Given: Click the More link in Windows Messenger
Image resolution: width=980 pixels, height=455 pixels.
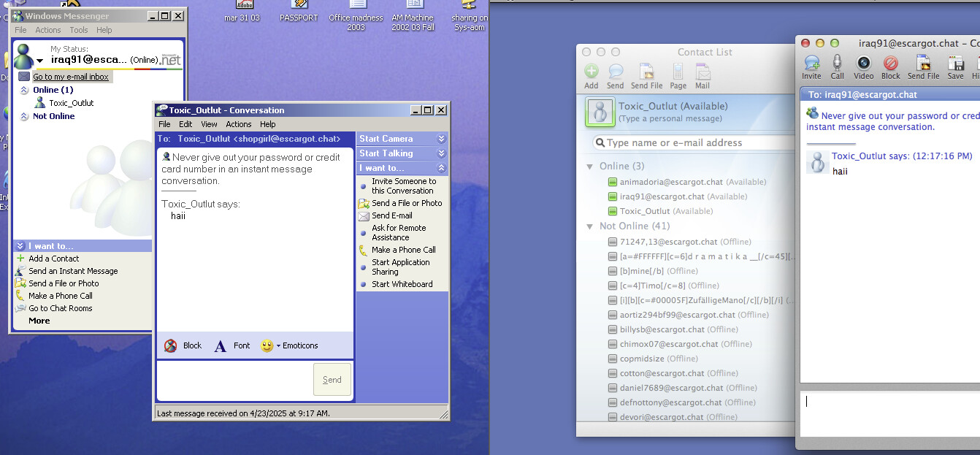Looking at the screenshot, I should (x=39, y=321).
